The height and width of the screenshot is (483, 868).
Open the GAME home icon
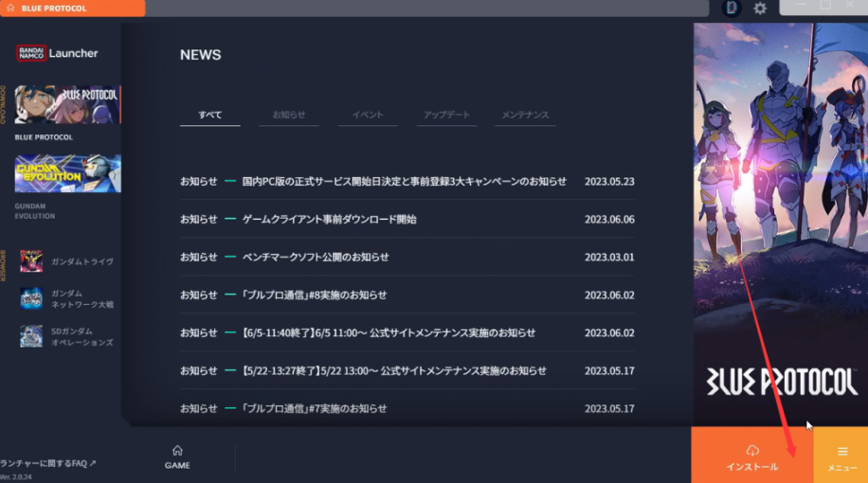point(177,456)
